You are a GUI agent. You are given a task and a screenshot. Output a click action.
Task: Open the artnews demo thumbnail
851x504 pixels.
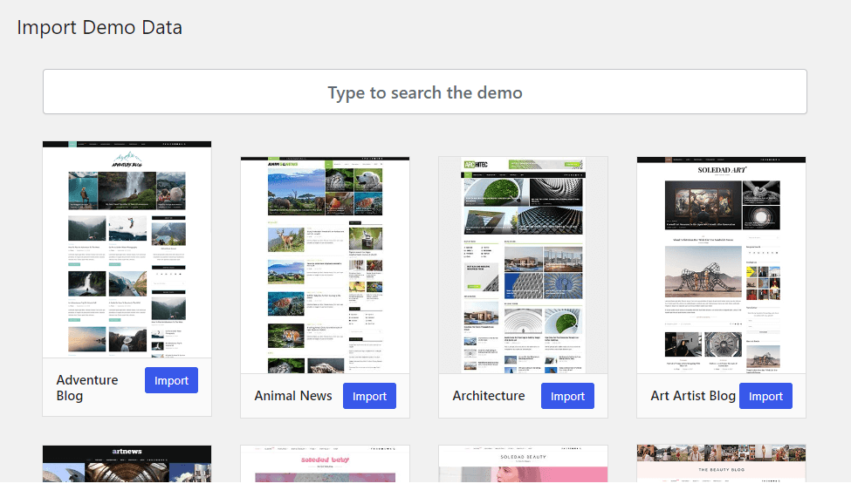tap(127, 464)
